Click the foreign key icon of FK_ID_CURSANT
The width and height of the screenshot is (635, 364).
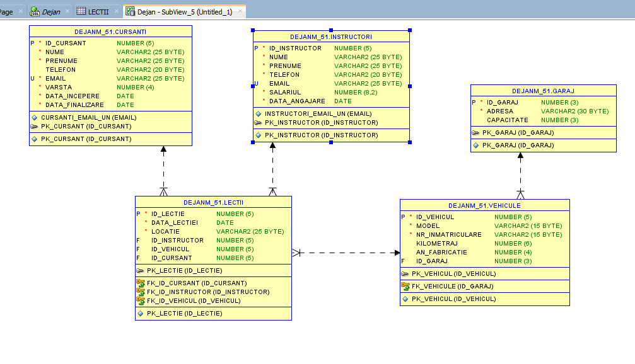(141, 283)
